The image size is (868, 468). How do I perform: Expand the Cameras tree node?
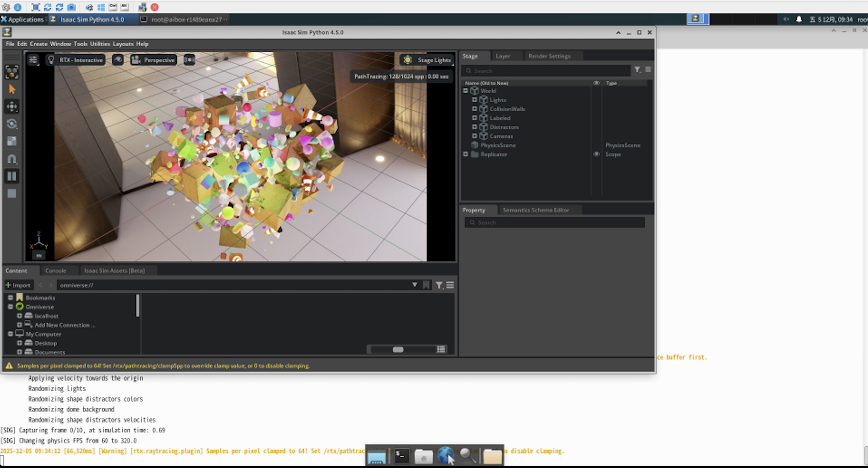click(474, 136)
